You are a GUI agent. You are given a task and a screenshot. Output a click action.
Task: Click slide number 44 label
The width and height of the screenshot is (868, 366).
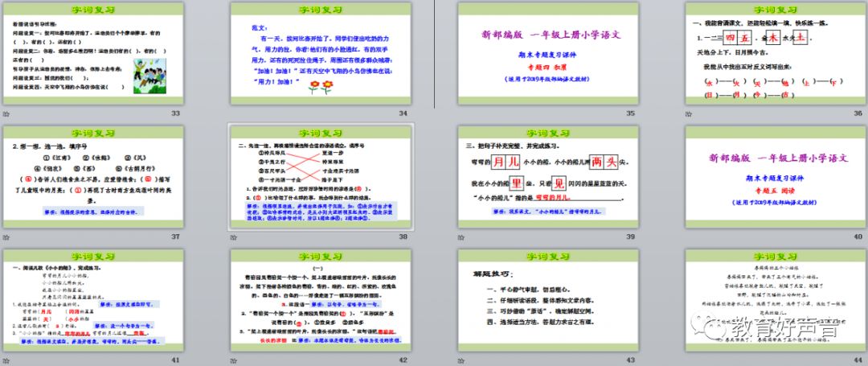858,360
